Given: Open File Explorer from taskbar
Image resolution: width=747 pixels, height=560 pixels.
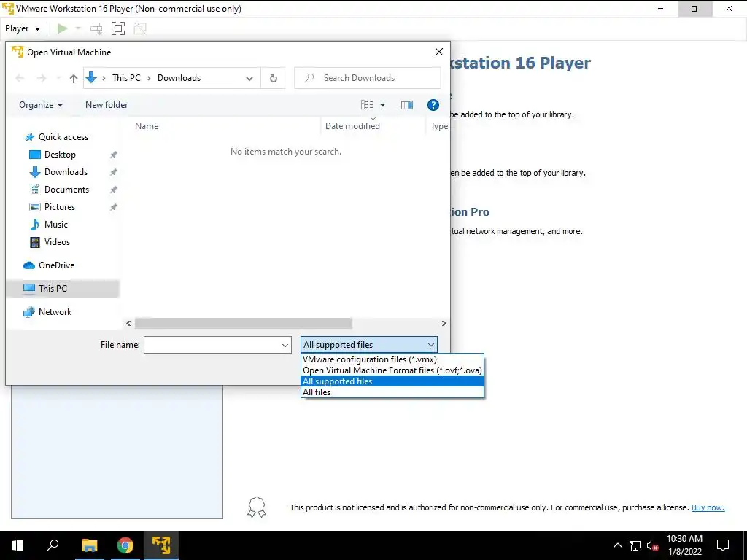Looking at the screenshot, I should pyautogui.click(x=89, y=545).
